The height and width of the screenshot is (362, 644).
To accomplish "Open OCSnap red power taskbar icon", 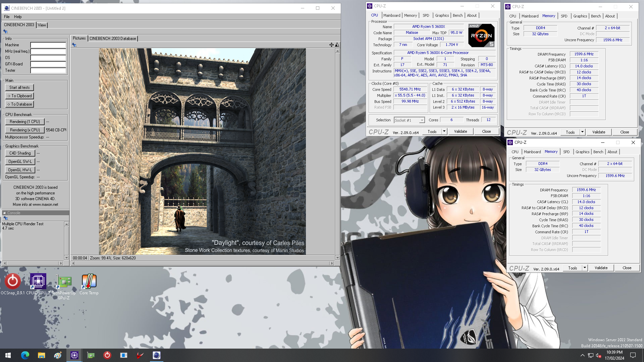I will coord(107,355).
